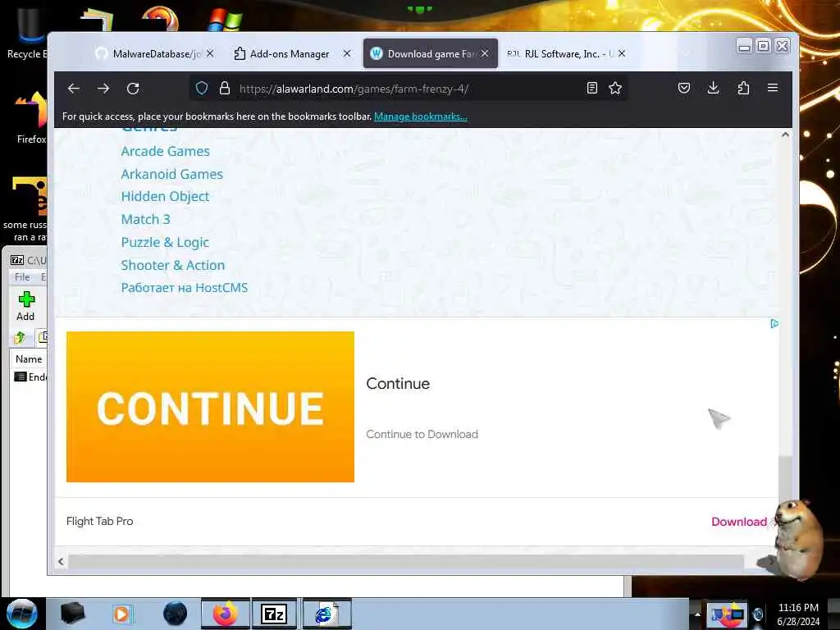
Task: Go back to the previous page in Firefox
Action: [x=73, y=89]
